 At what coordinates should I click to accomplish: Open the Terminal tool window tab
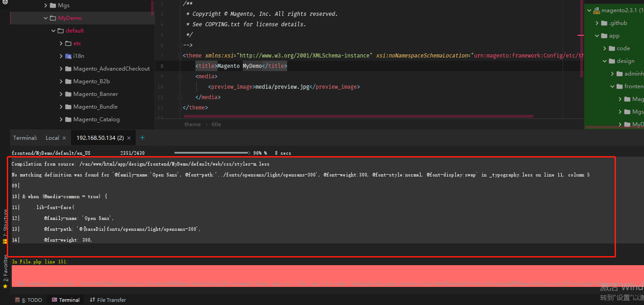[x=65, y=300]
